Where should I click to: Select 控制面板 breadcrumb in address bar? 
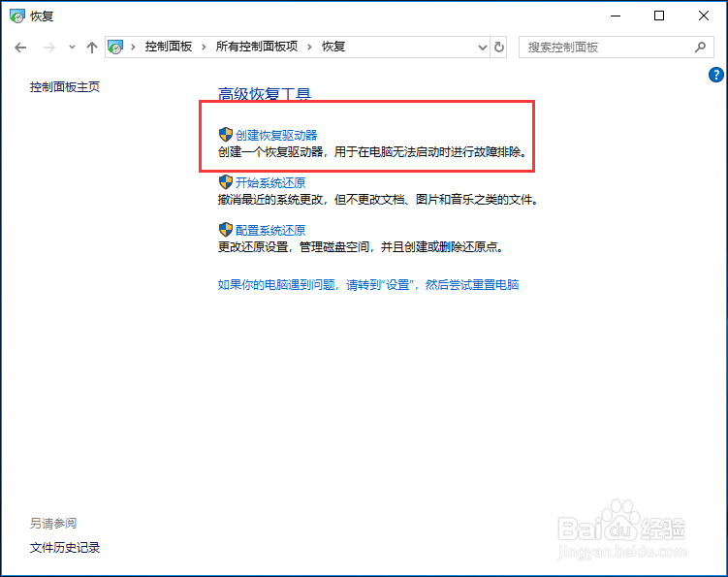point(168,47)
